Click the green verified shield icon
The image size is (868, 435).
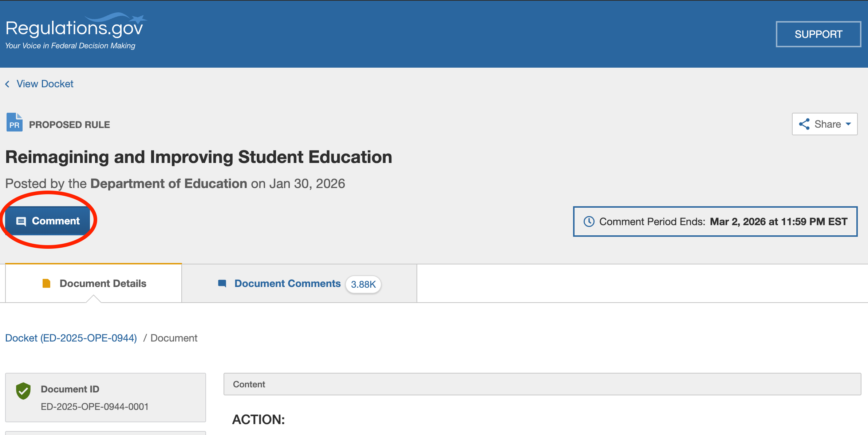[x=23, y=391]
